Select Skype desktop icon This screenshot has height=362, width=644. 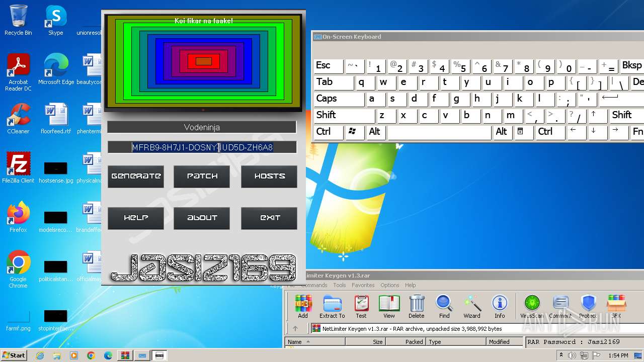pos(55,20)
